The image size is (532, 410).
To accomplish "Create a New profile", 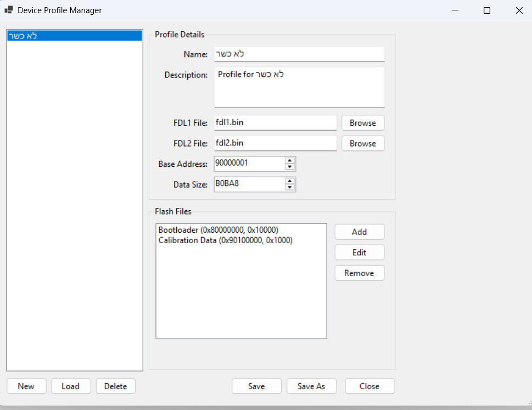I will (x=26, y=386).
